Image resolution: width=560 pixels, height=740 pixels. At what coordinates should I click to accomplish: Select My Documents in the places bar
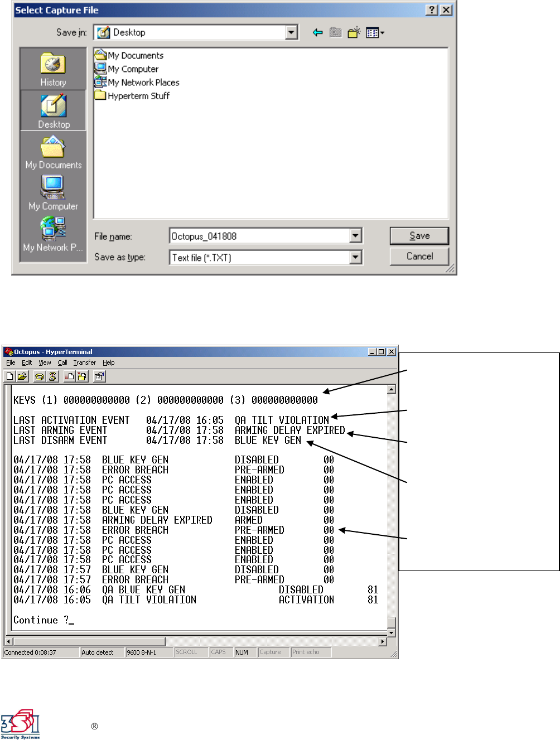pos(54,152)
